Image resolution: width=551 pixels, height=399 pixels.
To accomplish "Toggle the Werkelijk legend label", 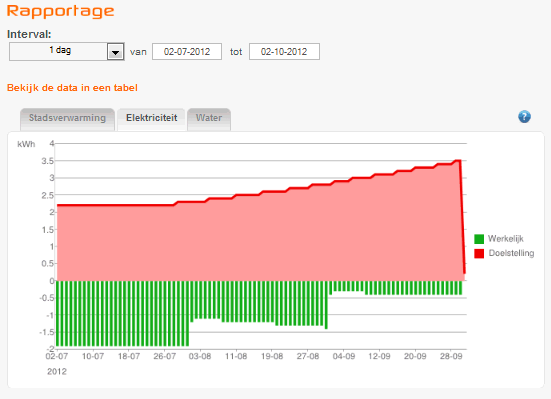I will pos(506,239).
